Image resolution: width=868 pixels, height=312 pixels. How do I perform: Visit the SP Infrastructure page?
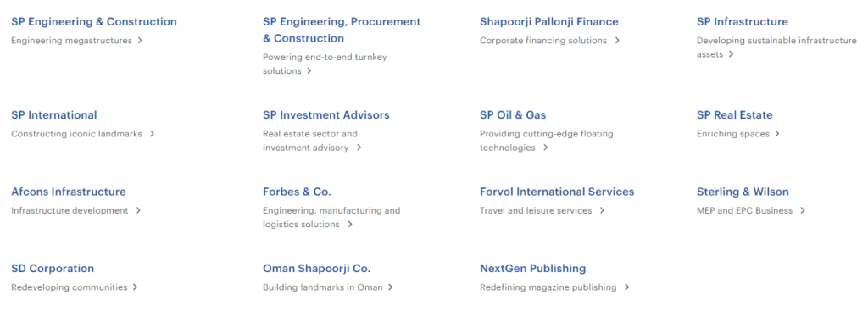(743, 22)
